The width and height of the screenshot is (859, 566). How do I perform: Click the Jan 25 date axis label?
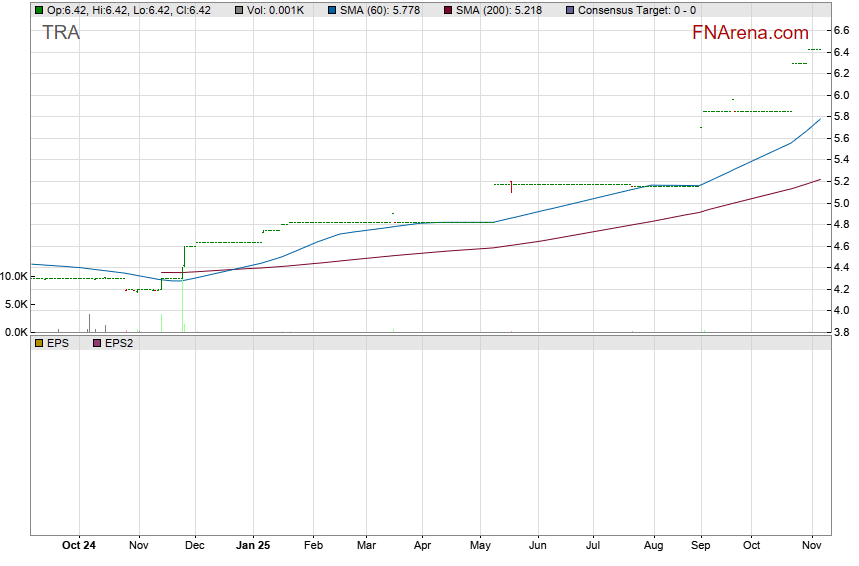[x=252, y=545]
